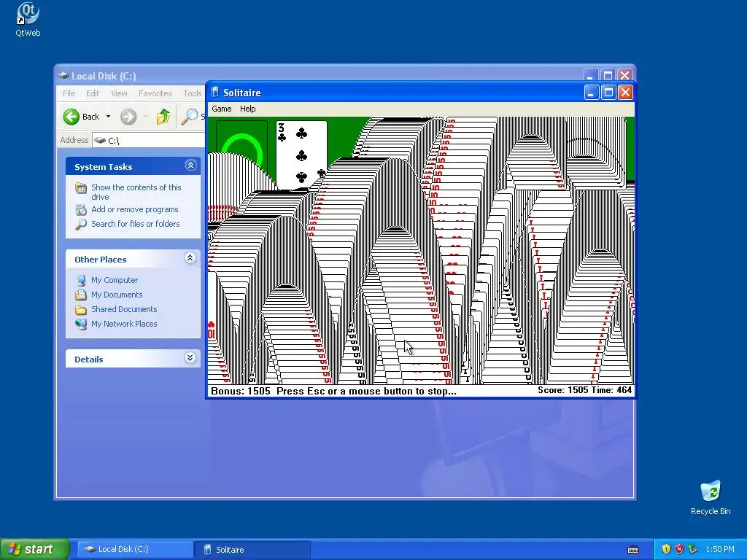Click the Recycle Bin desktop icon

coord(711,491)
